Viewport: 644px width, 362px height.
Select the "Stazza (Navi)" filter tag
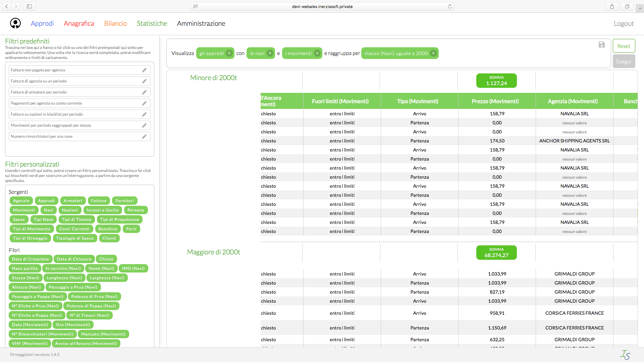click(25, 278)
